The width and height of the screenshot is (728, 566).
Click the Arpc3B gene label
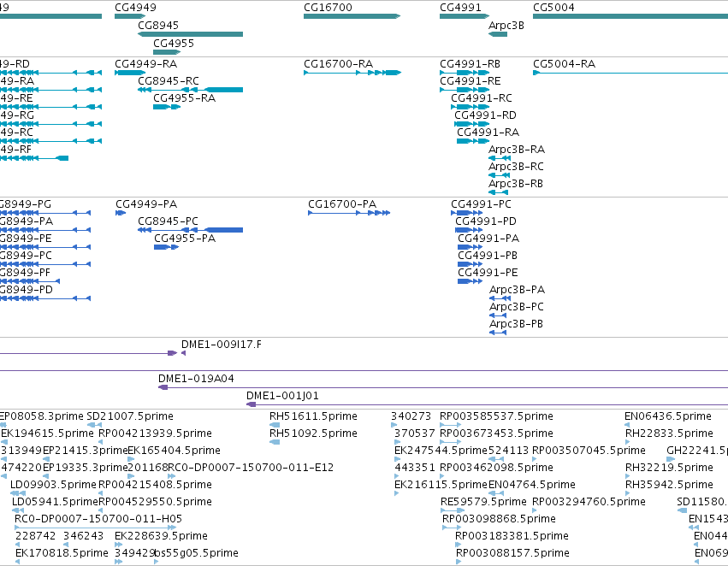pos(506,25)
